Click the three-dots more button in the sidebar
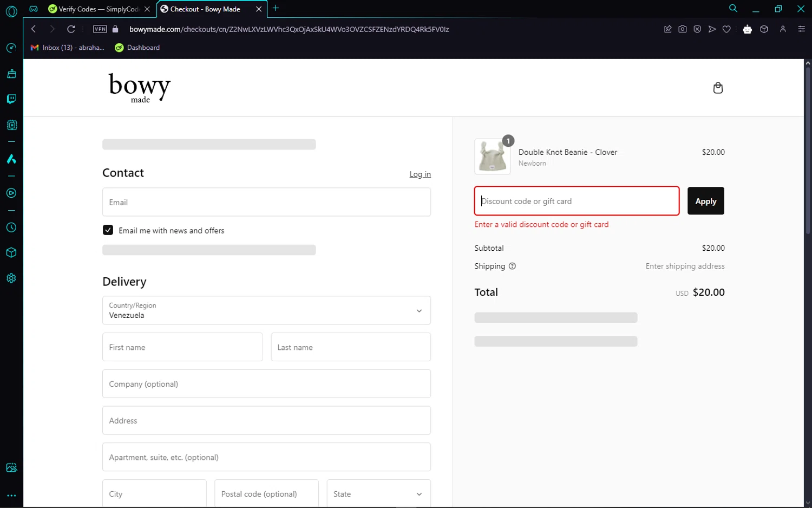The width and height of the screenshot is (812, 508). (11, 496)
